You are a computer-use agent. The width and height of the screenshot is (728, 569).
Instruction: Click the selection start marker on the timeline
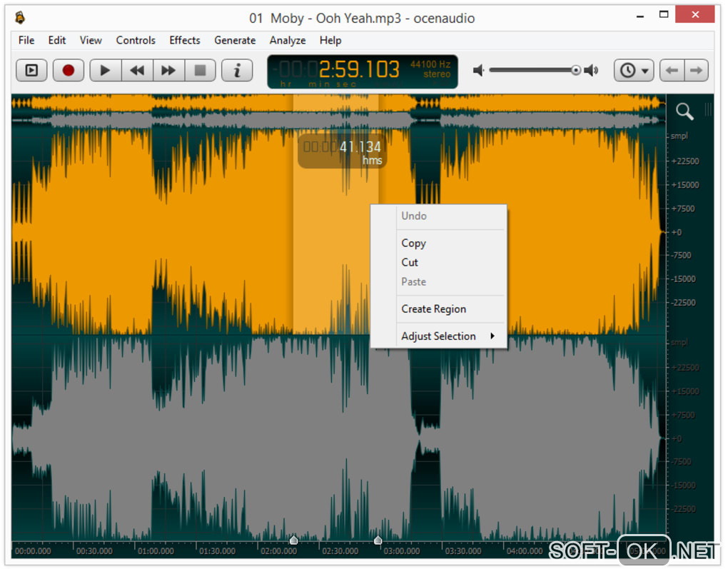point(293,540)
